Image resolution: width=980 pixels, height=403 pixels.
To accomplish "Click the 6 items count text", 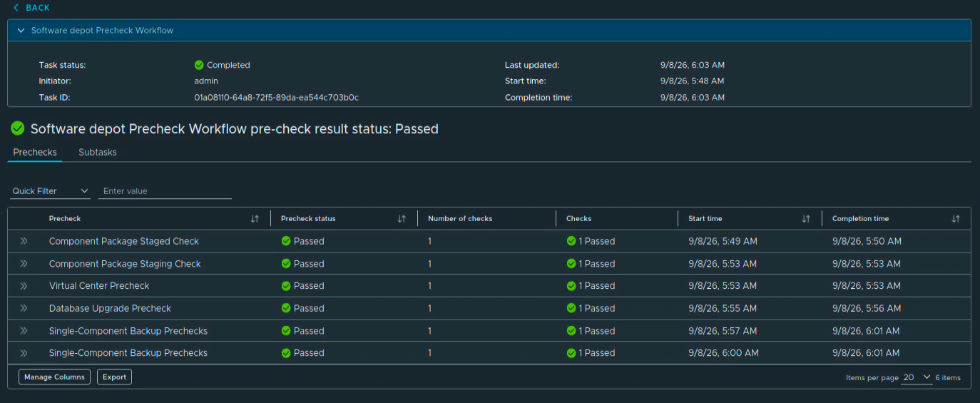I will [x=948, y=377].
